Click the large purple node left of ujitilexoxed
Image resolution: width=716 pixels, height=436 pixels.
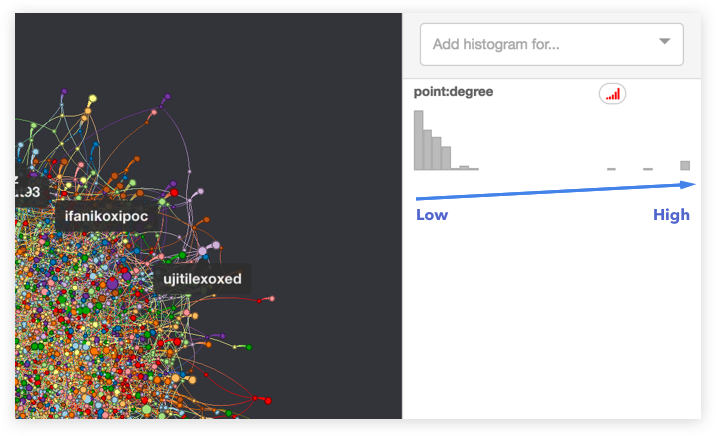(x=112, y=284)
